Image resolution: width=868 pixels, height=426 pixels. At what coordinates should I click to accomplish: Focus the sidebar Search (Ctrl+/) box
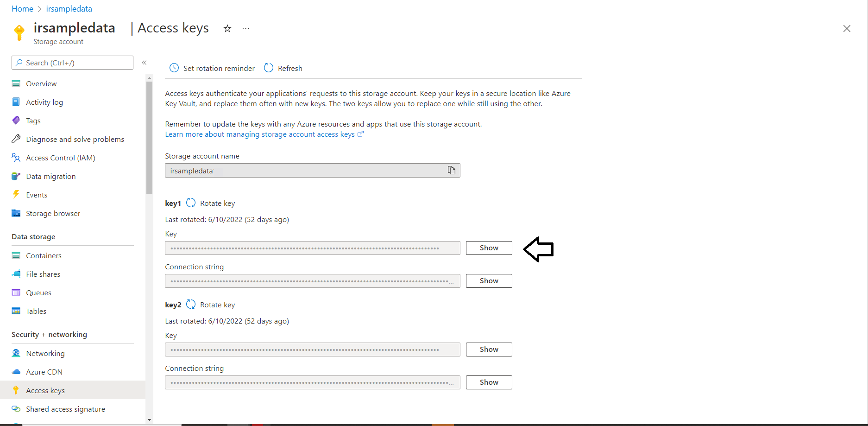72,63
